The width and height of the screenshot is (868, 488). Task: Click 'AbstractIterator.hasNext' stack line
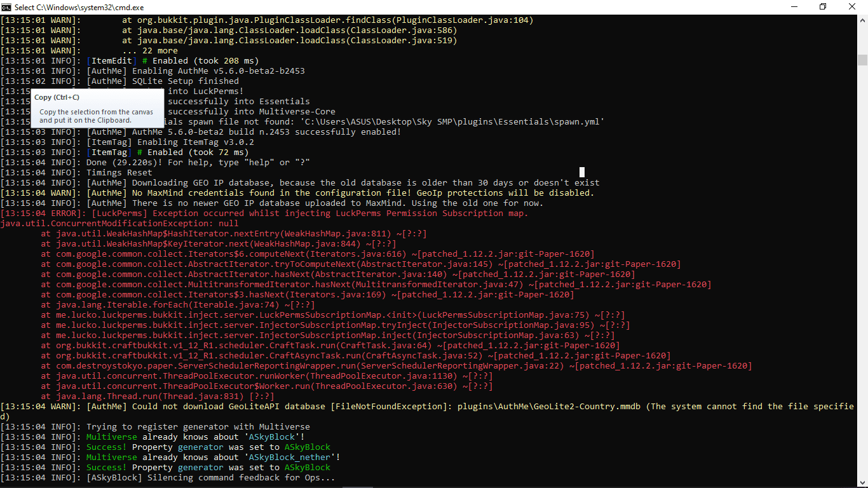[338, 274]
